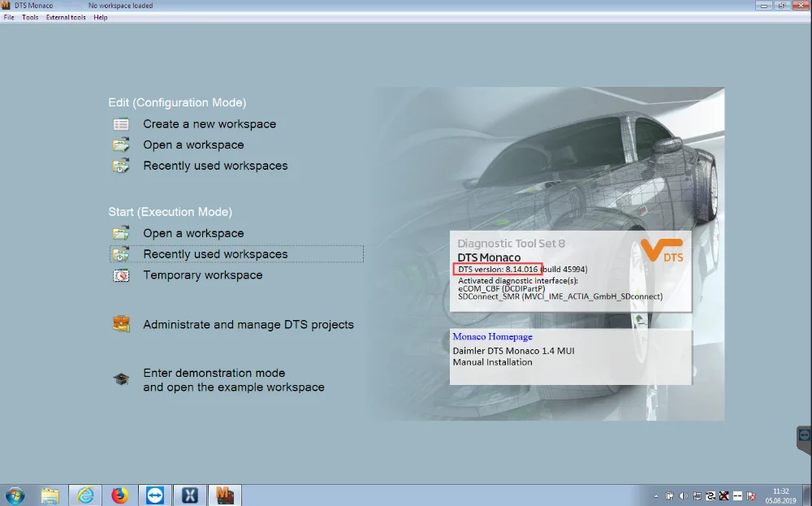Click Recently used workspaces under Configuration Mode
Screen dimensions: 812x506
[x=215, y=166]
